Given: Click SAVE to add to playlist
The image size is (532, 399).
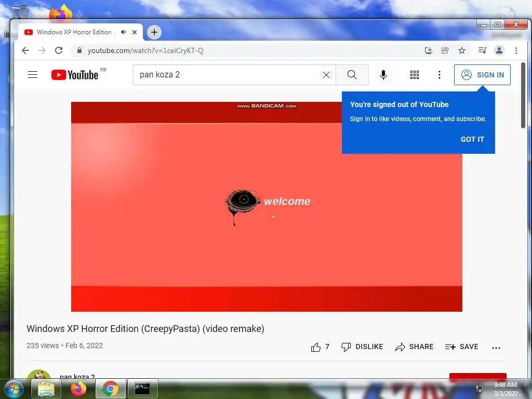Looking at the screenshot, I should pyautogui.click(x=462, y=347).
